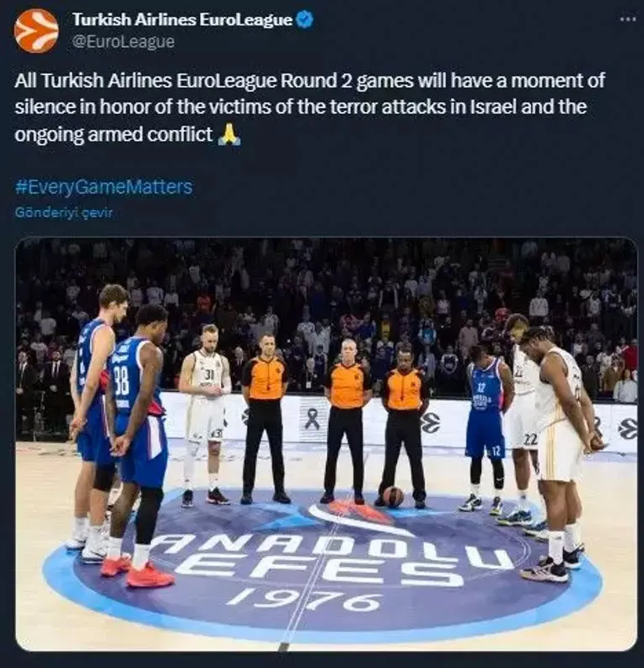Click Gönderiyi çevir to translate post
The height and width of the screenshot is (668, 644).
tap(64, 213)
